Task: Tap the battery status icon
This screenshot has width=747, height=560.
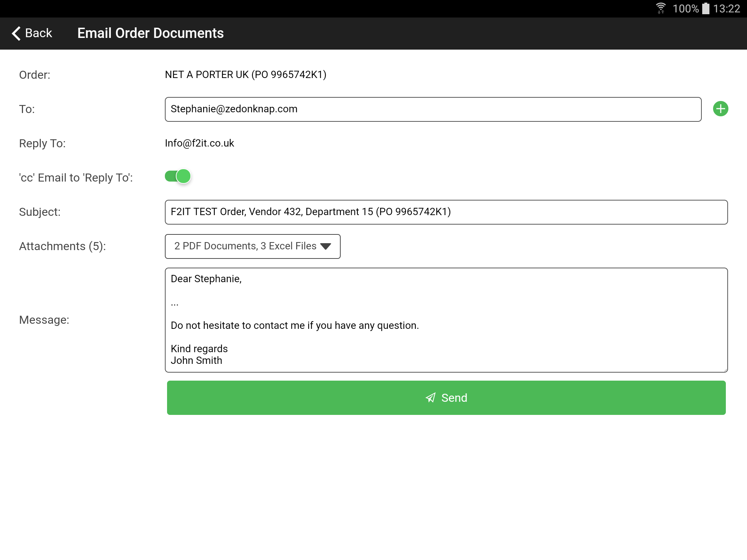Action: coord(706,8)
